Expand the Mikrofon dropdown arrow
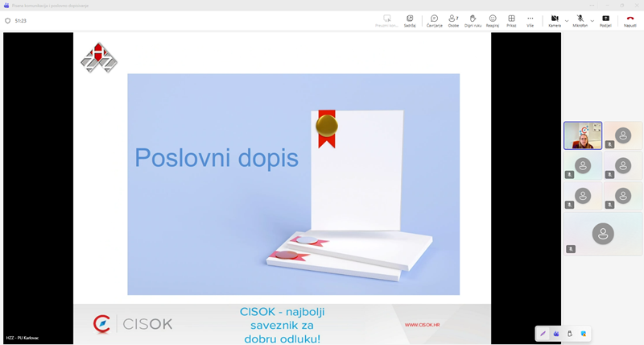644x345 pixels. pos(592,20)
